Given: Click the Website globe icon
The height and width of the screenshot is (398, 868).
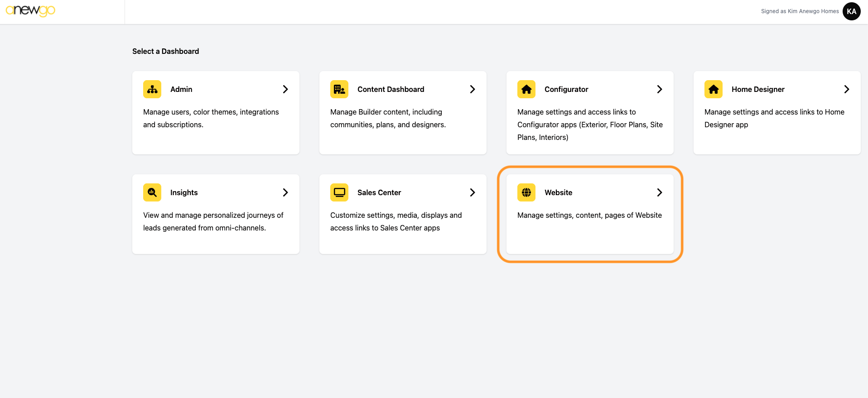Looking at the screenshot, I should (x=526, y=192).
